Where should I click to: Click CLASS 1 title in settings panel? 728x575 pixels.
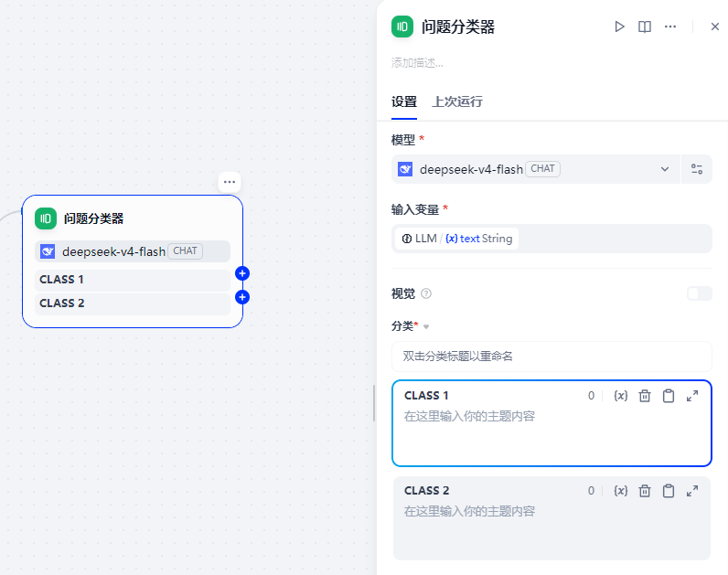[426, 396]
